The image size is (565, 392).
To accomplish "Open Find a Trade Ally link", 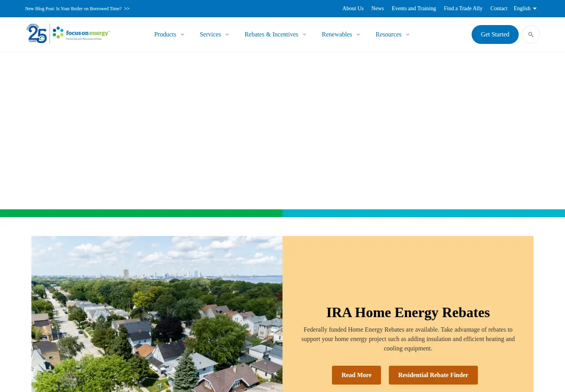I will (463, 8).
